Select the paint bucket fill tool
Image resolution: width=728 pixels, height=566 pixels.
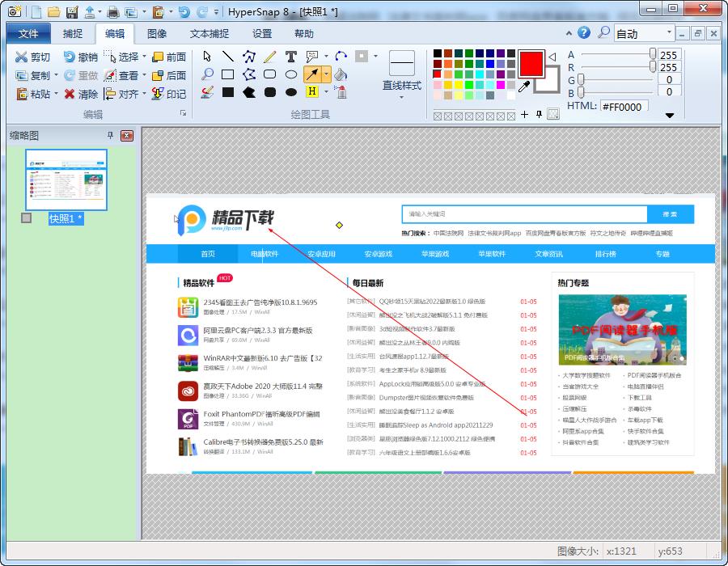[x=341, y=74]
